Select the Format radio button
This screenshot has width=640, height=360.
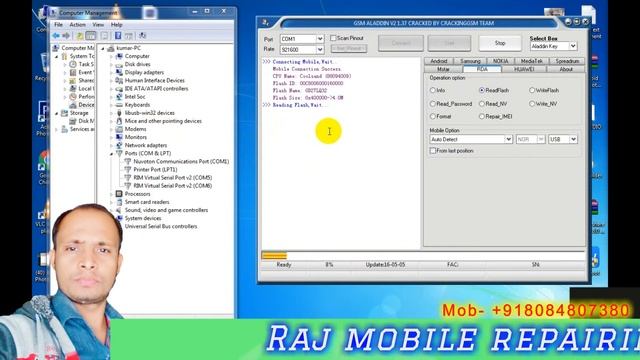pos(433,116)
